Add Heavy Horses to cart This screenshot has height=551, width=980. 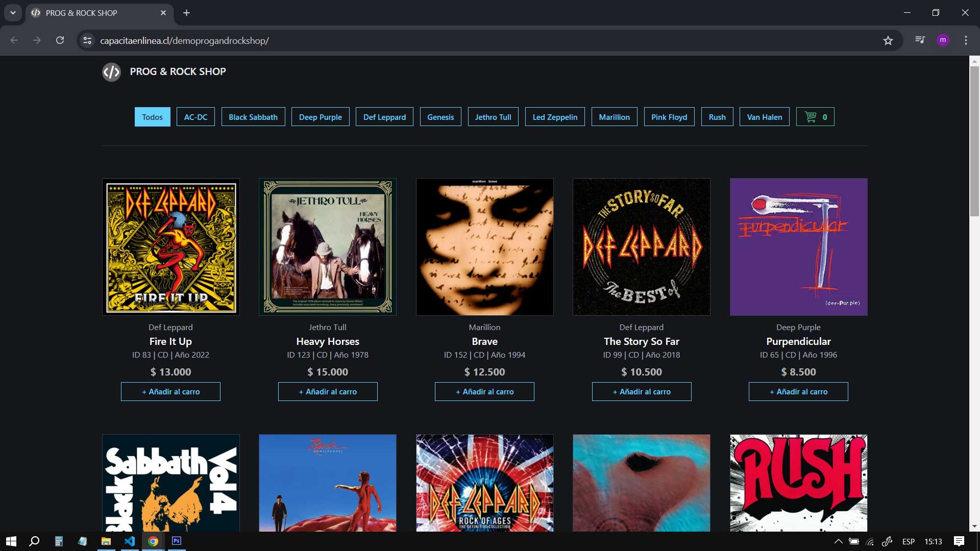coord(328,391)
